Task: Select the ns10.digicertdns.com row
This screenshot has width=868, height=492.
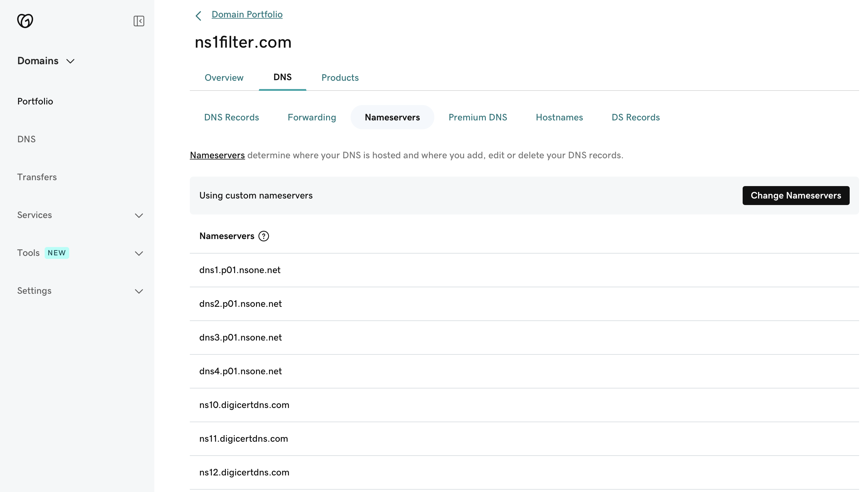Action: [x=524, y=405]
